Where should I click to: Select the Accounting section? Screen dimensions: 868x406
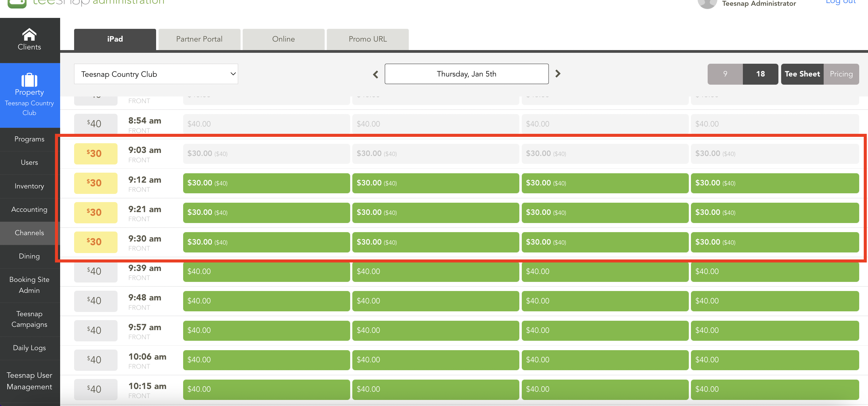pyautogui.click(x=29, y=209)
